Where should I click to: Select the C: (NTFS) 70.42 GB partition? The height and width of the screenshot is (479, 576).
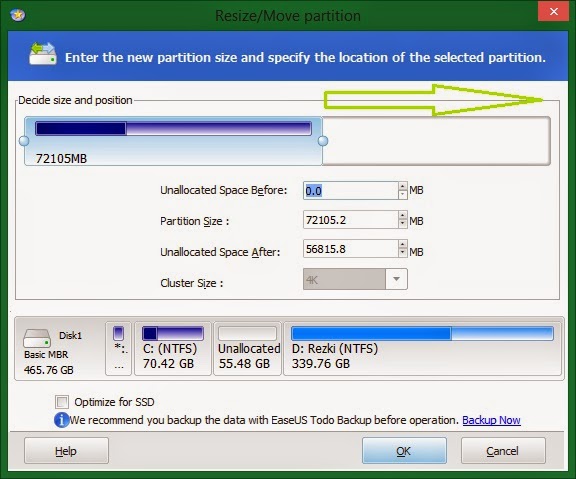[x=173, y=348]
